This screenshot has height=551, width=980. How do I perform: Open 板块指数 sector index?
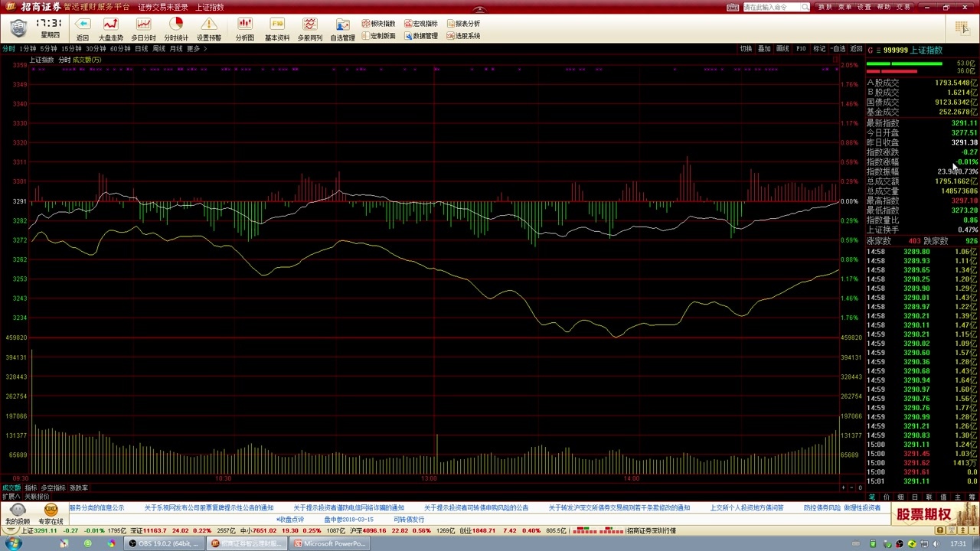point(378,24)
